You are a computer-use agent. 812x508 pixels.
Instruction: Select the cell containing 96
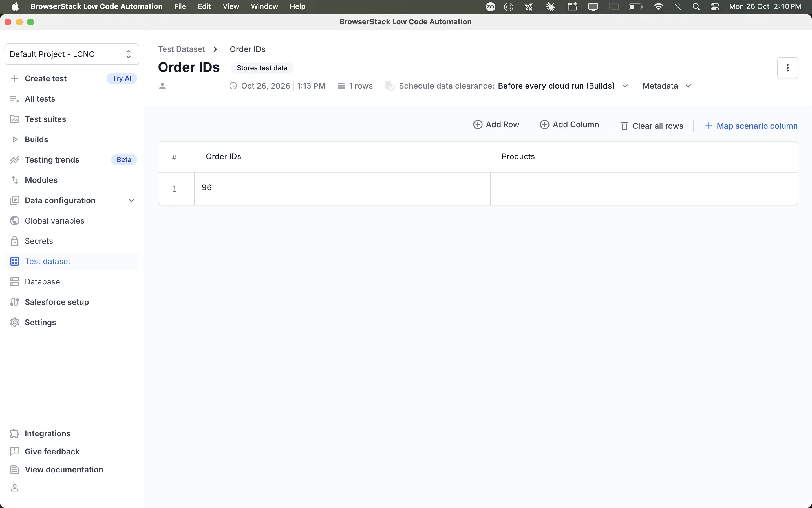[342, 189]
